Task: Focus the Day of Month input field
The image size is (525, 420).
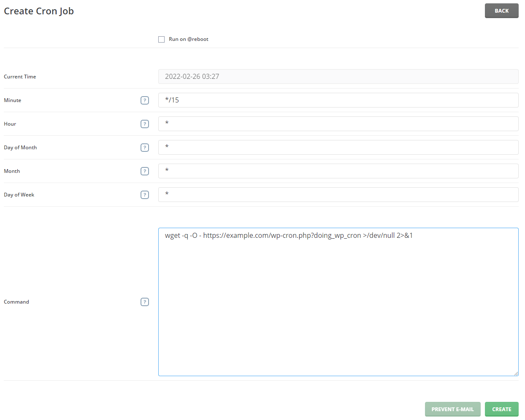Action: tap(338, 147)
